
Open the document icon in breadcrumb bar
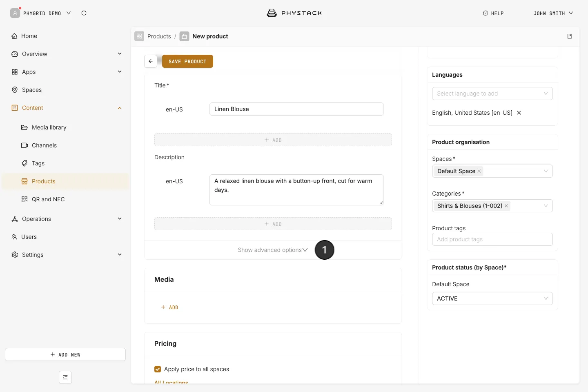[x=570, y=36]
